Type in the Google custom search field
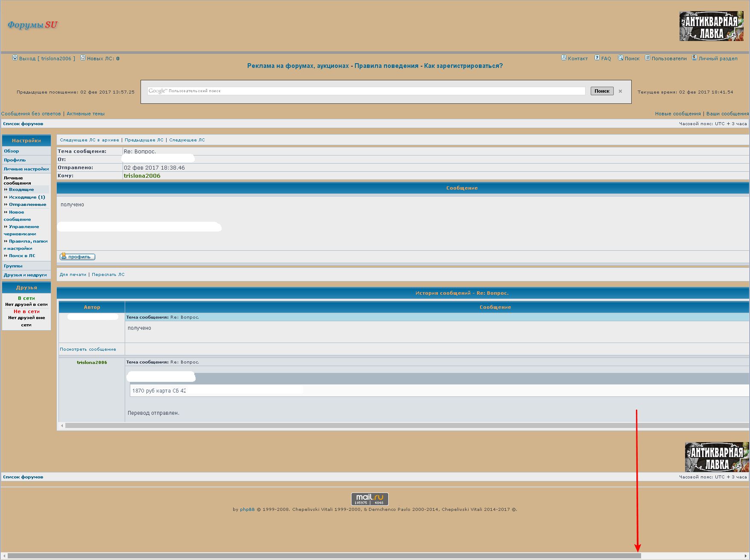Viewport: 750px width, 560px height. click(x=376, y=91)
